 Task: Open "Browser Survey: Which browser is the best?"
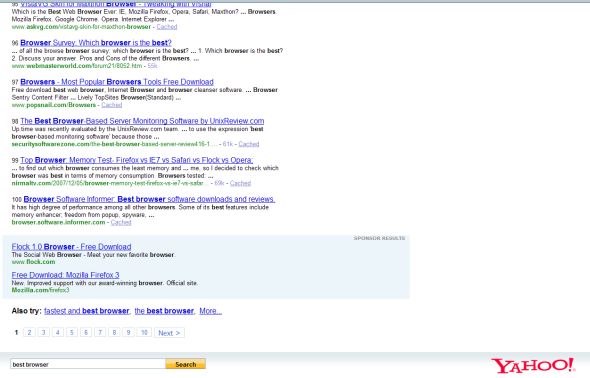pyautogui.click(x=96, y=43)
